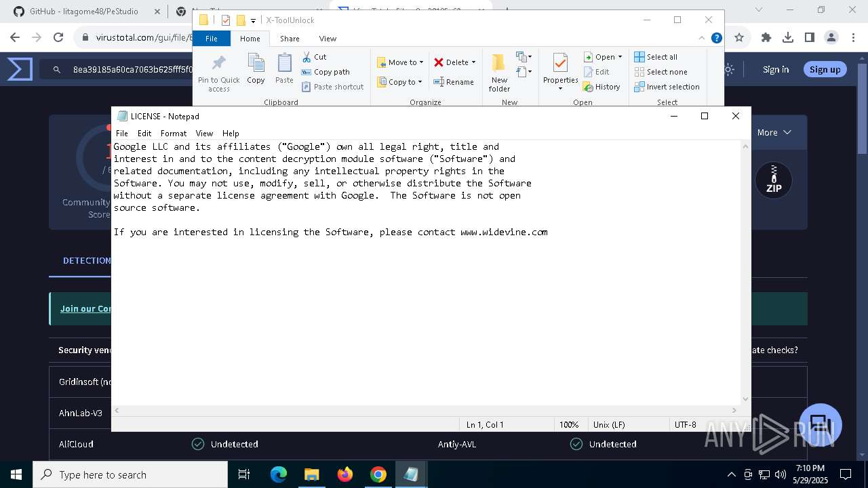Open Notepad Edit menu

click(144, 134)
